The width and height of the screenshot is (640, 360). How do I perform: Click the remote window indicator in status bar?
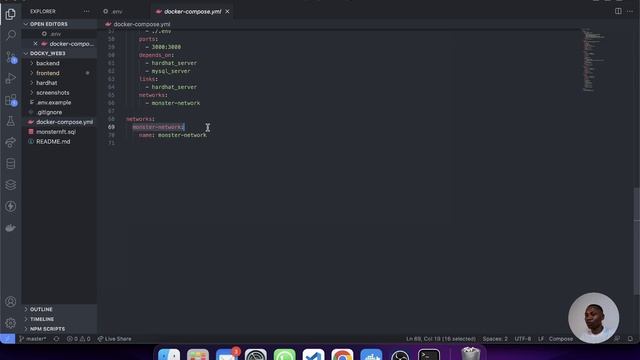7,339
